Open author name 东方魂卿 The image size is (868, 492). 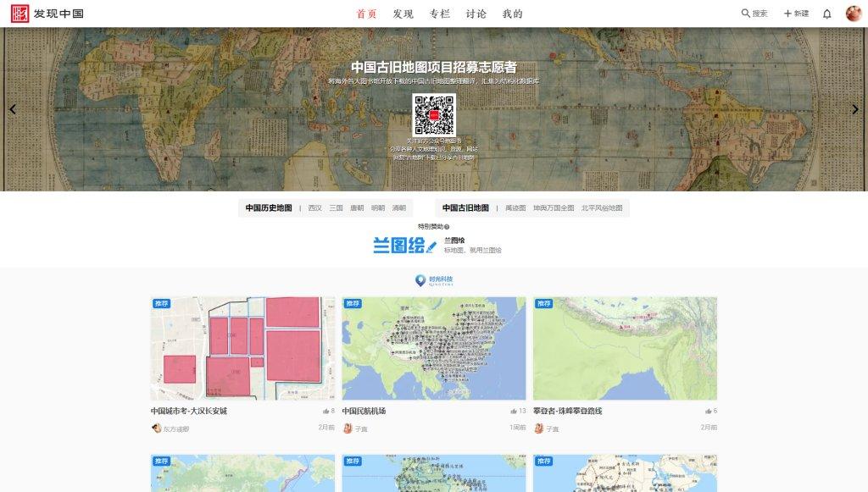pos(176,429)
